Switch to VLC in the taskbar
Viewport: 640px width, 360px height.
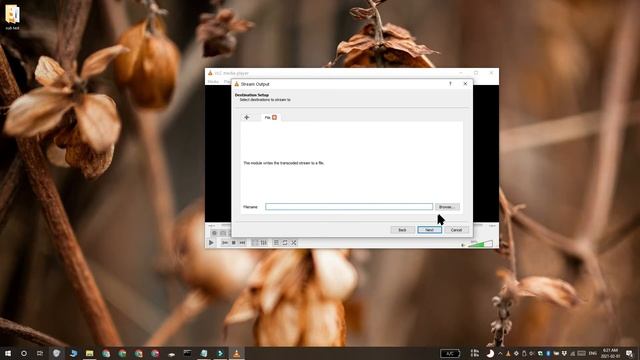coord(236,353)
